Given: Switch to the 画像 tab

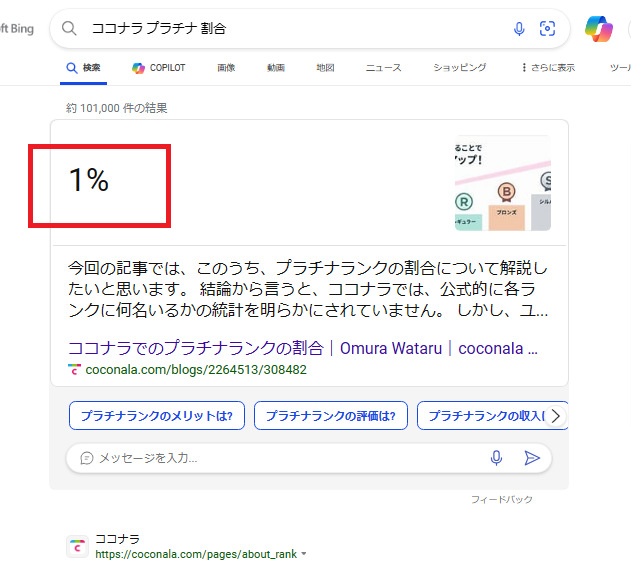Looking at the screenshot, I should tap(226, 68).
